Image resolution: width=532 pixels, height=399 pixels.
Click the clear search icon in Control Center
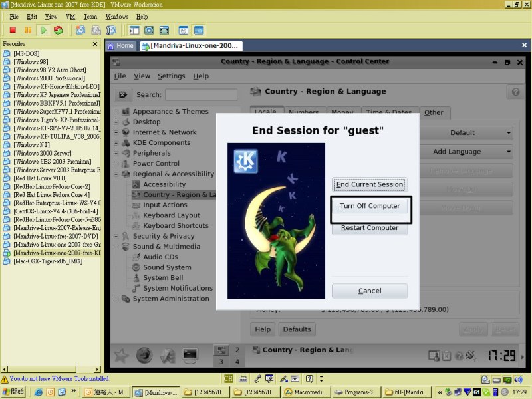[123, 94]
